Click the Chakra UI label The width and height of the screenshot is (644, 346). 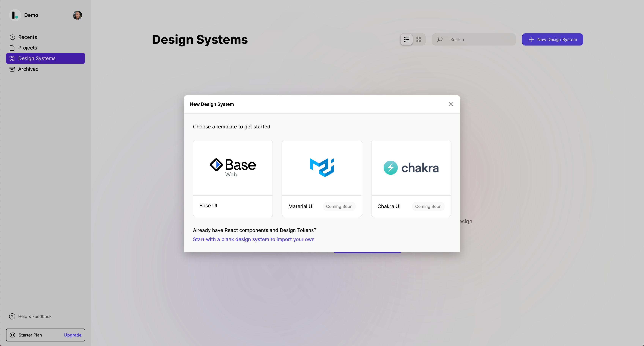click(389, 206)
